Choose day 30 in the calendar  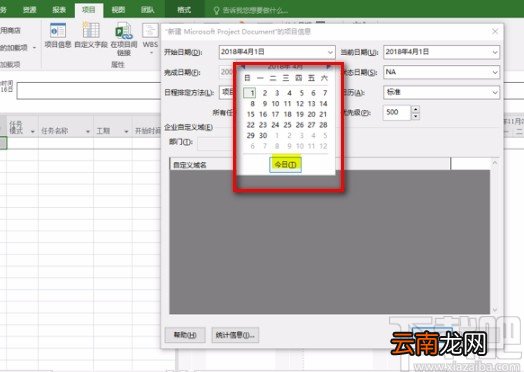(263, 135)
